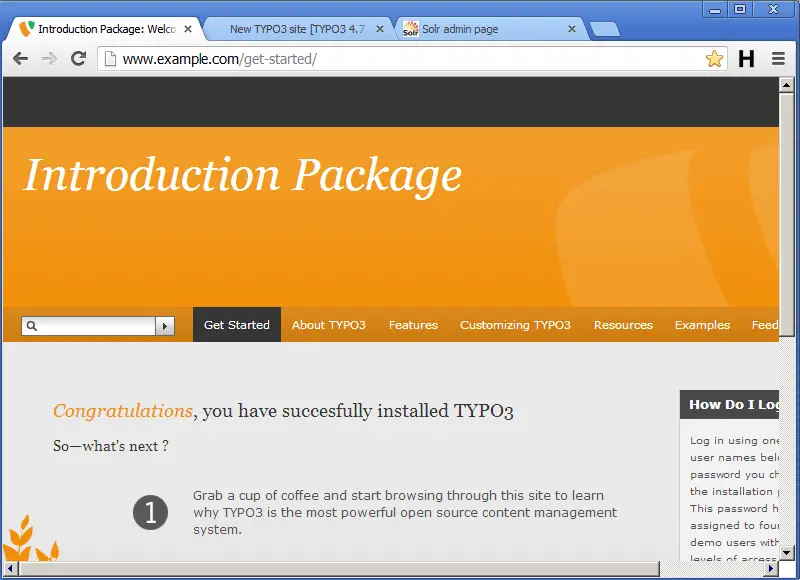
Task: Reload the page with the refresh icon
Action: point(78,59)
